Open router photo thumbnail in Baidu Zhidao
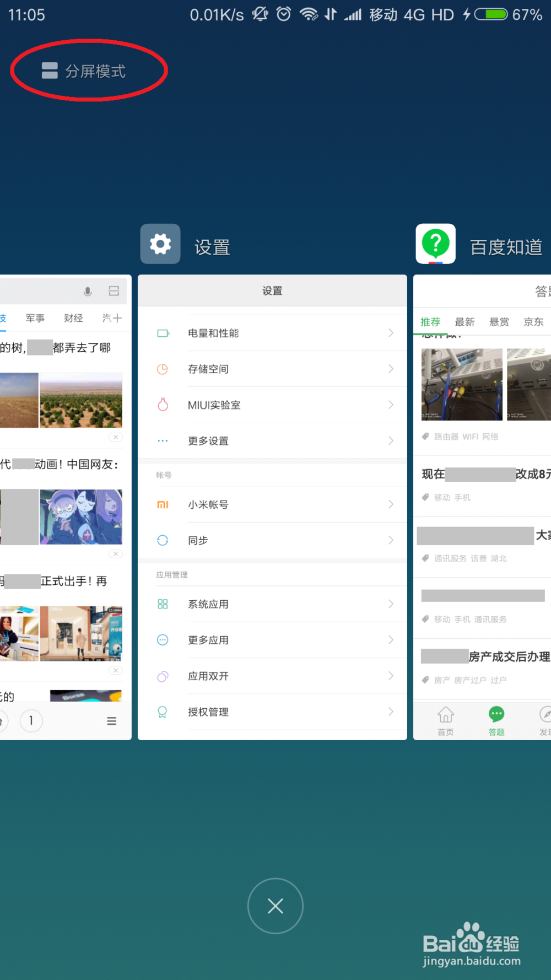The image size is (551, 980). point(462,384)
